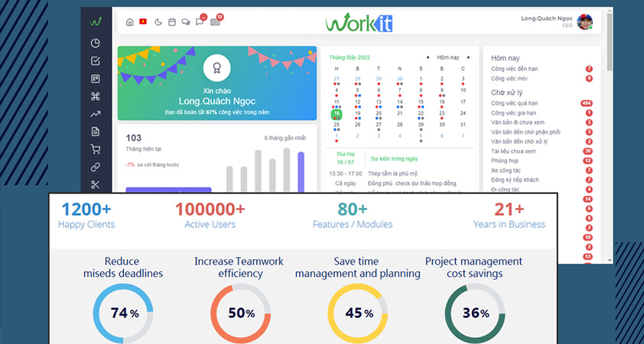Screen dimensions: 644x344
Task: Select date 31 in the calendar
Action: [463, 125]
